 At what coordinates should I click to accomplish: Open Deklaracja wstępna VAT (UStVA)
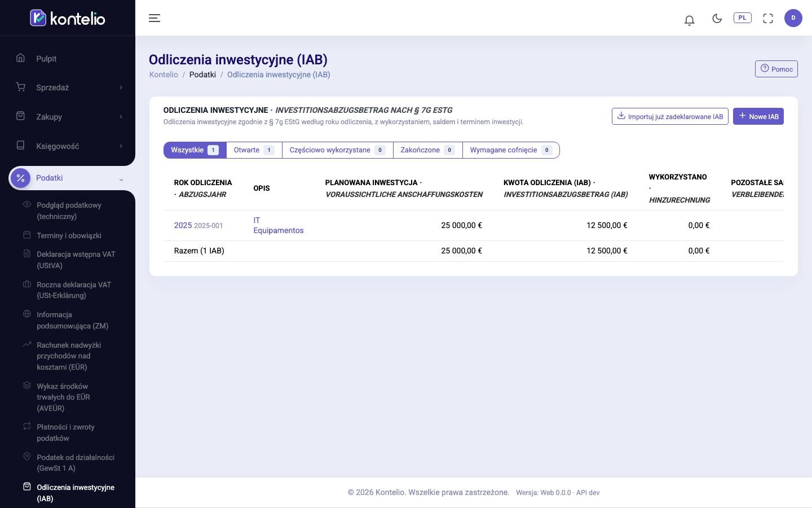(76, 260)
